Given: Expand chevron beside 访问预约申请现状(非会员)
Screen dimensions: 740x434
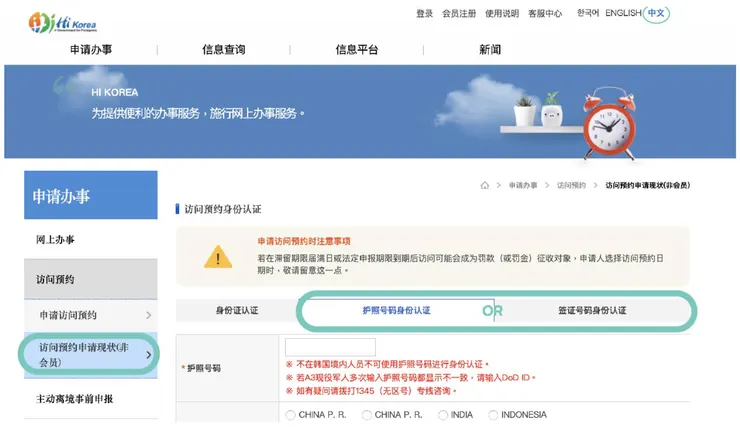Looking at the screenshot, I should tap(149, 355).
